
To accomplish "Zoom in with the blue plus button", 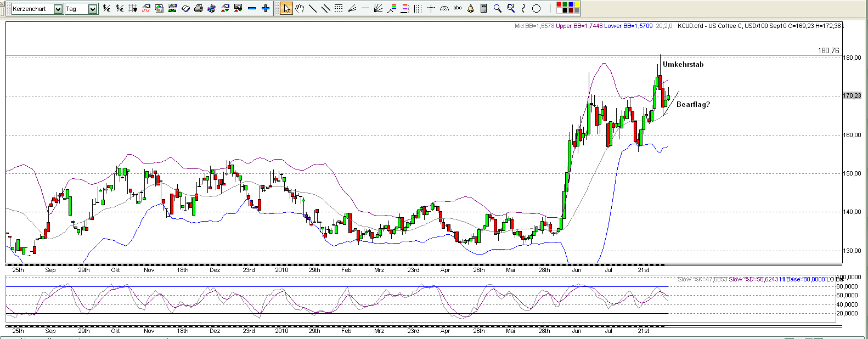I will pyautogui.click(x=266, y=8).
